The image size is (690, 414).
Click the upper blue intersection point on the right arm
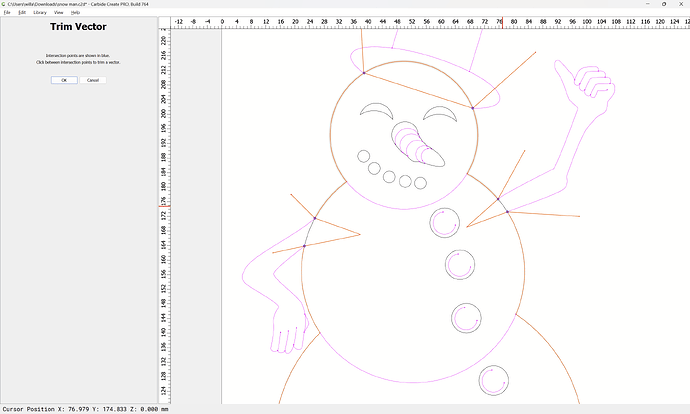pos(498,199)
